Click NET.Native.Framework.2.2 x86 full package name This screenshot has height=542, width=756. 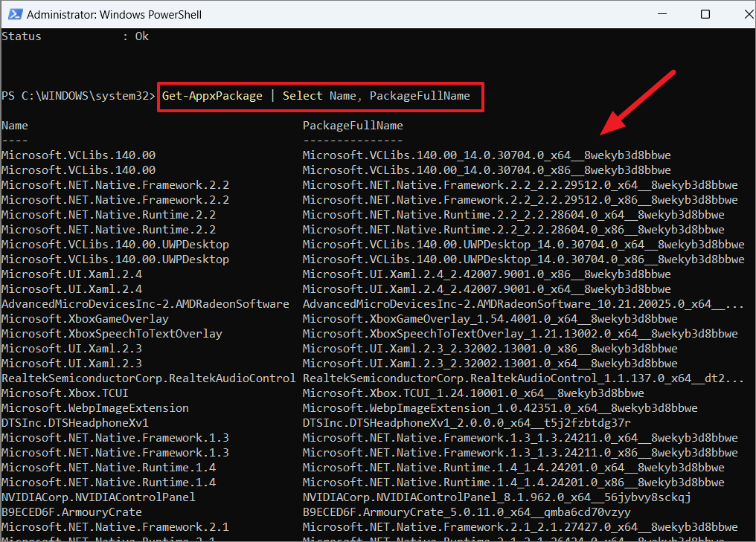point(520,200)
